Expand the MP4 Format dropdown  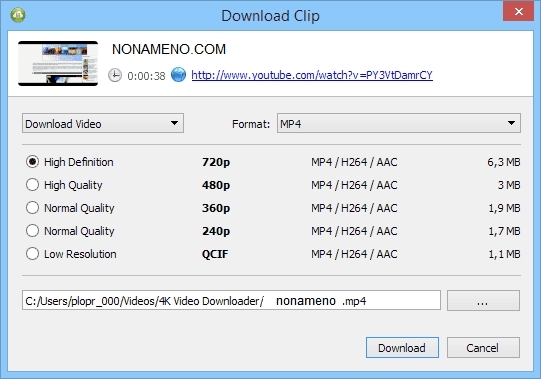tap(399, 123)
